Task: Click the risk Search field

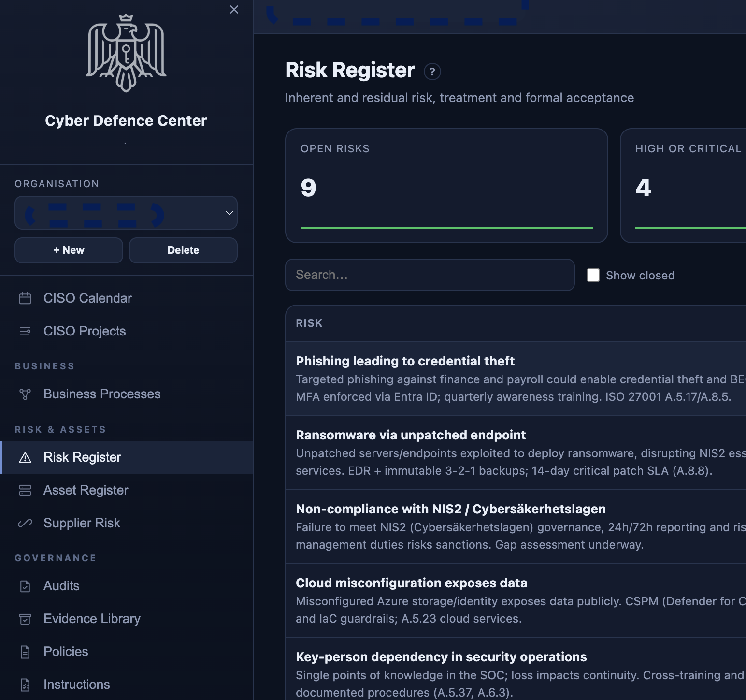Action: point(430,275)
